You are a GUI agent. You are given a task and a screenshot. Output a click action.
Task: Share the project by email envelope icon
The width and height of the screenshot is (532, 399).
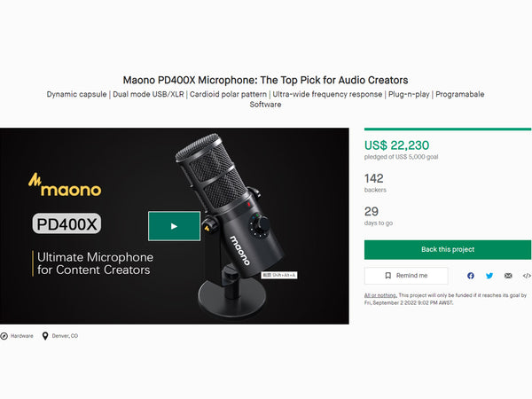[x=508, y=276]
